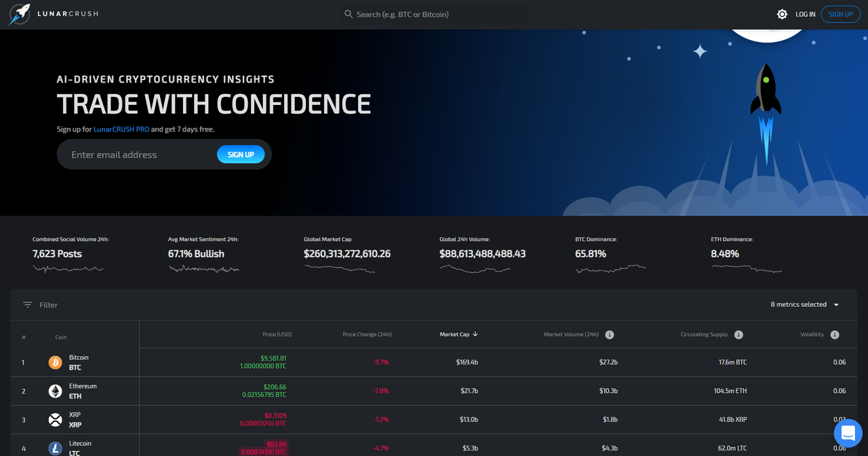The image size is (868, 456).
Task: Open the LunarCRUSH PRO link
Action: coord(121,129)
